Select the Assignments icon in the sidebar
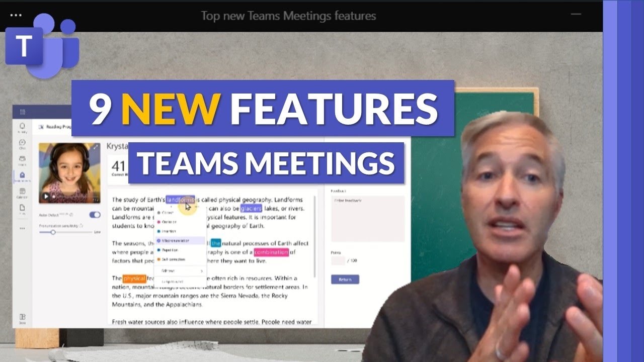644x362 pixels. [x=22, y=176]
